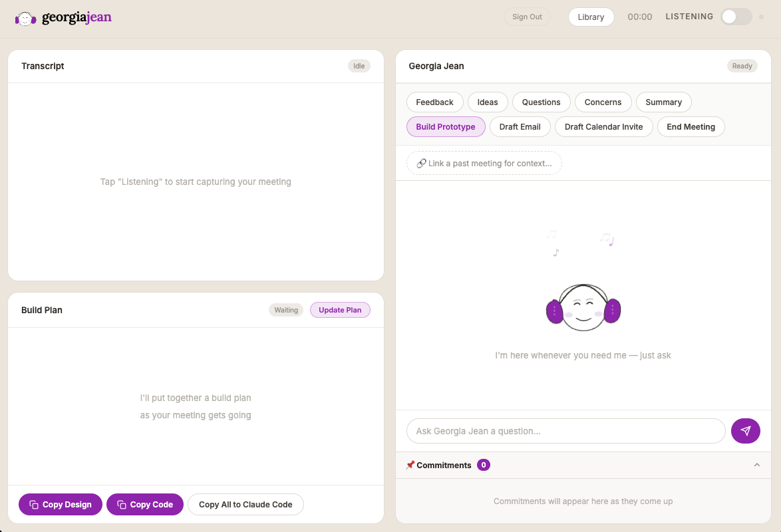Click in the Ask Georgia Jean input

tap(565, 431)
